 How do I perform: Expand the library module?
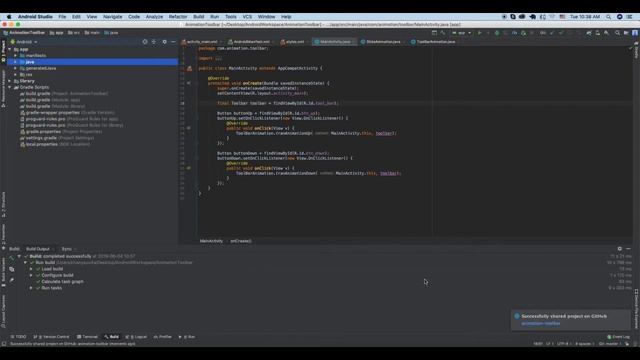10,81
